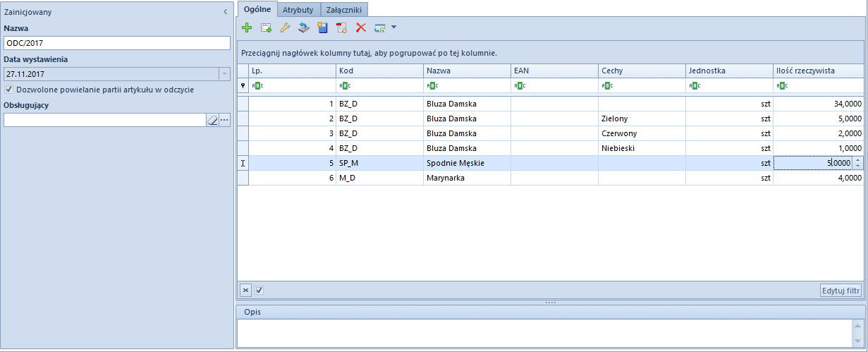This screenshot has width=868, height=352.
Task: Click the filter cell under Lp. column
Action: [292, 85]
